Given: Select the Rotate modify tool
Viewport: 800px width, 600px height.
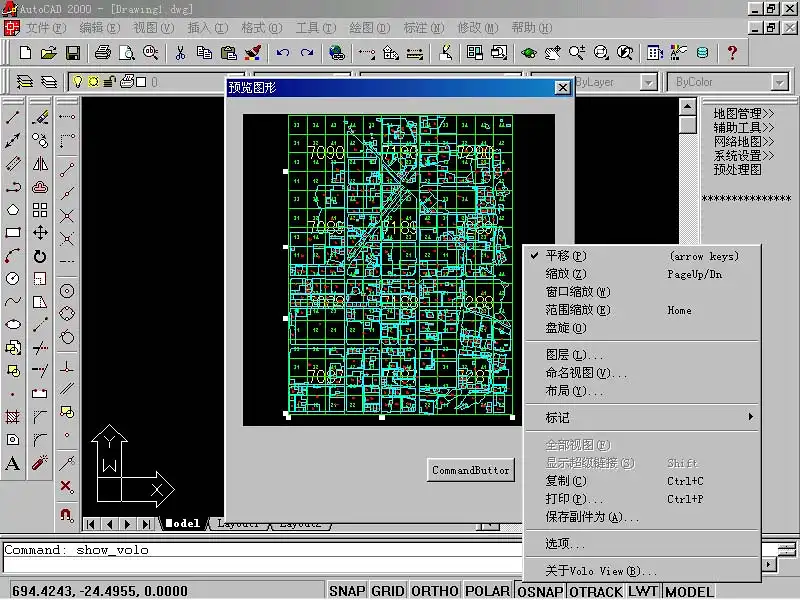Looking at the screenshot, I should point(40,256).
